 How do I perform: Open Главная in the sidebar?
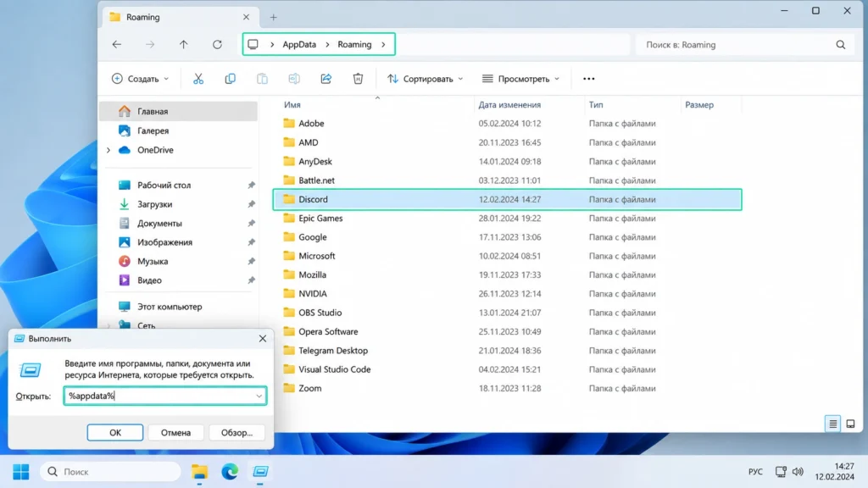pos(178,111)
